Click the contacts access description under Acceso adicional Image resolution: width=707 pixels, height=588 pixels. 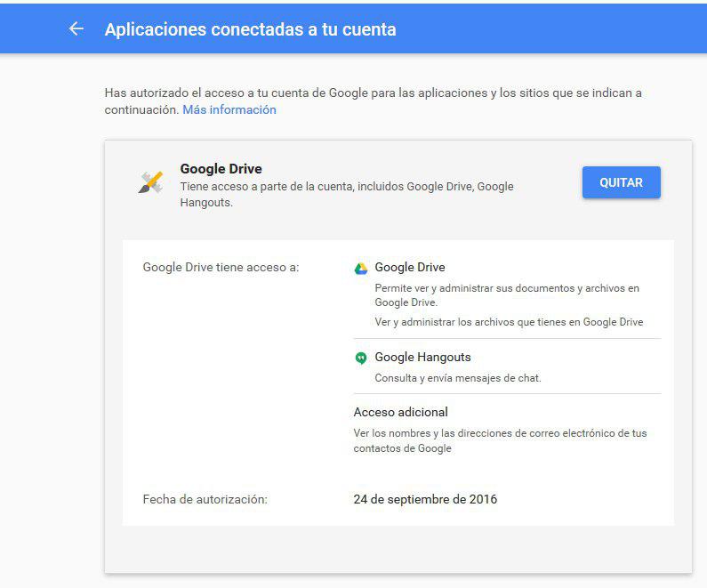[500, 440]
